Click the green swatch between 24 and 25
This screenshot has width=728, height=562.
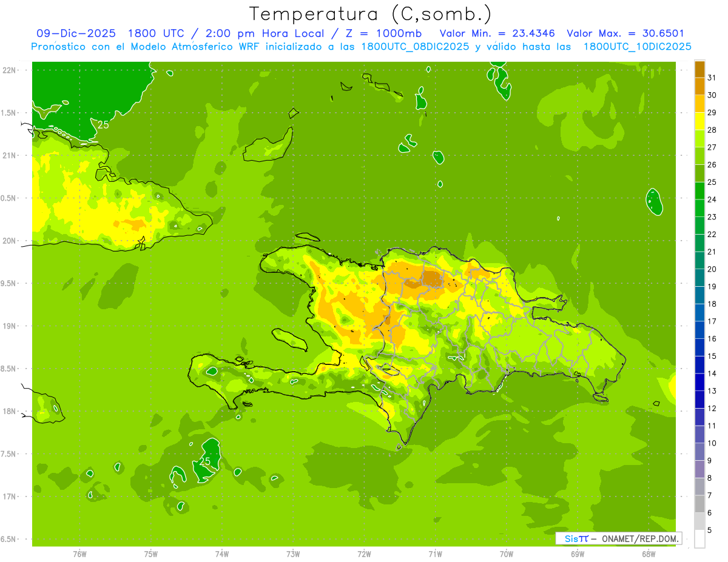pyautogui.click(x=699, y=190)
